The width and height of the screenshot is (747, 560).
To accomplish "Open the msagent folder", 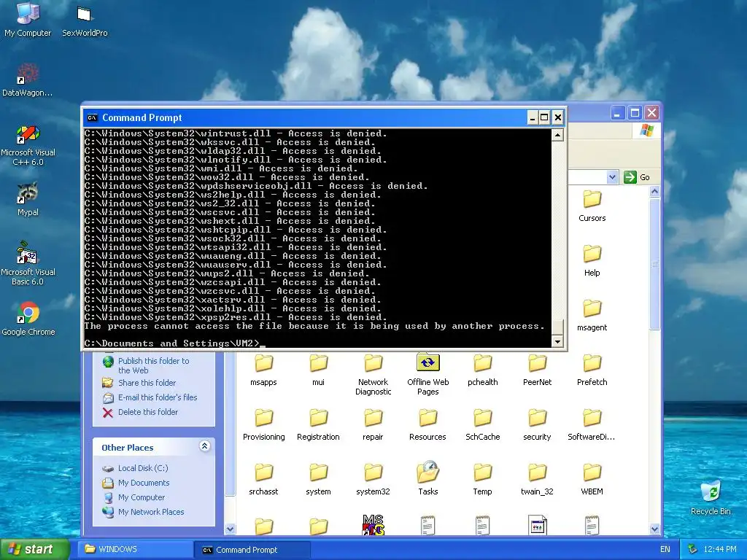I will pyautogui.click(x=592, y=315).
